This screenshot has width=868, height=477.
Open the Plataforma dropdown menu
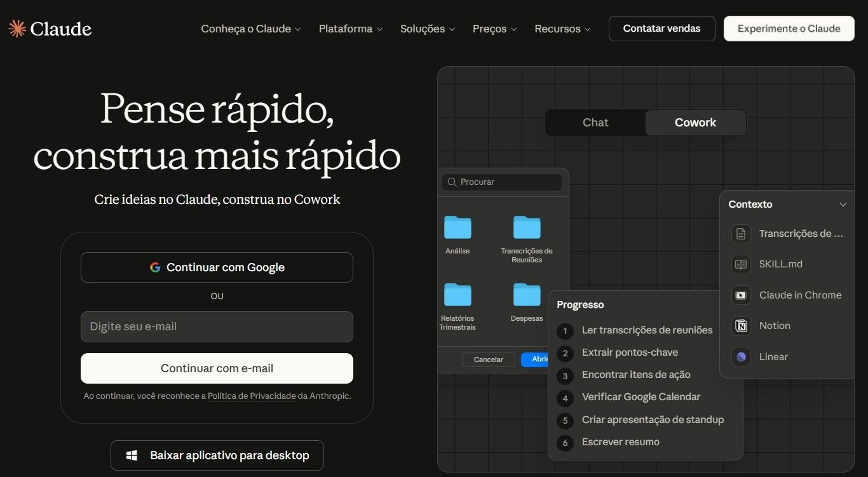point(350,29)
